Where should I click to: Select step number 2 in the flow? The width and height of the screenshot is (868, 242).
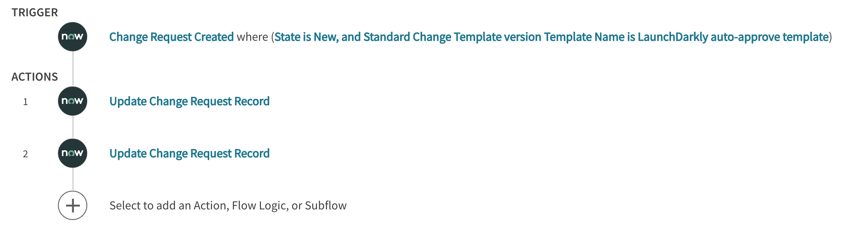26,154
